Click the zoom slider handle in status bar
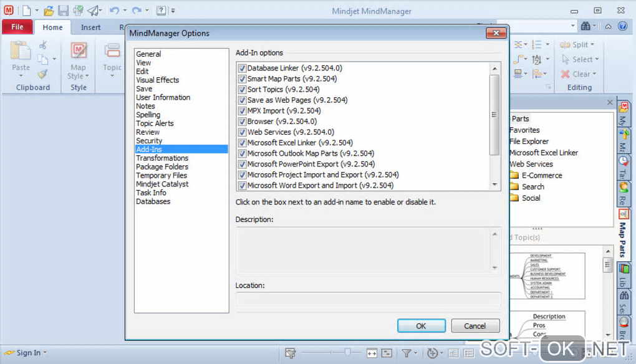 pos(347,353)
